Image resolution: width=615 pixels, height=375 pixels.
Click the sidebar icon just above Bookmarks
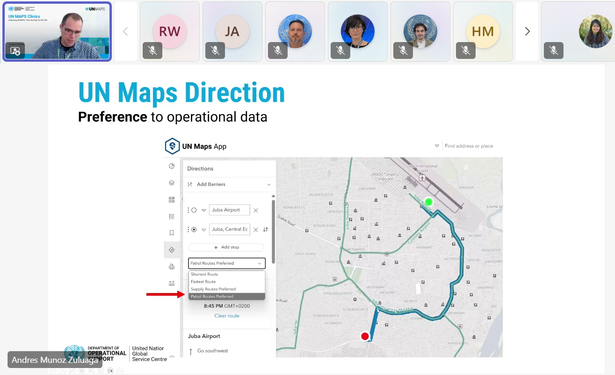[171, 217]
